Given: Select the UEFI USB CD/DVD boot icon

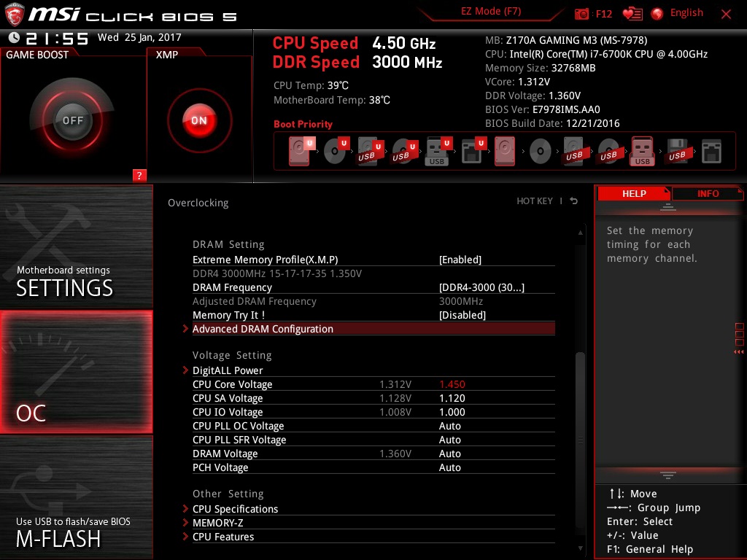Looking at the screenshot, I should click(405, 152).
